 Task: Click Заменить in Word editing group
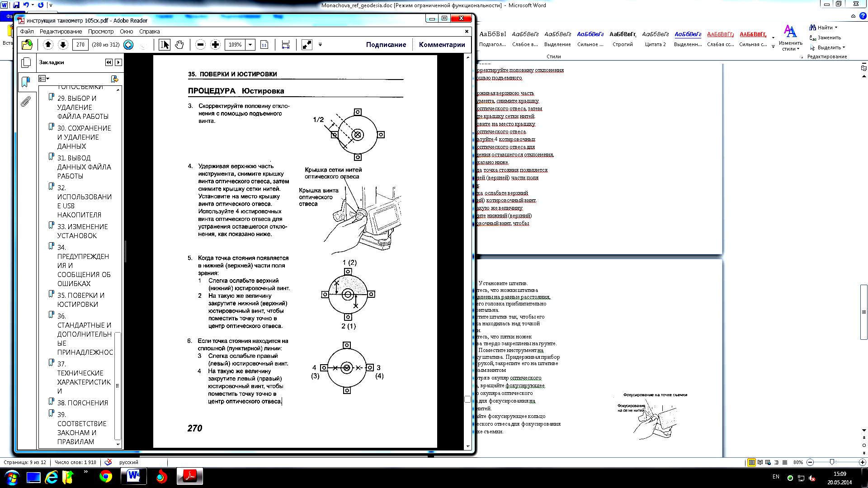point(825,38)
